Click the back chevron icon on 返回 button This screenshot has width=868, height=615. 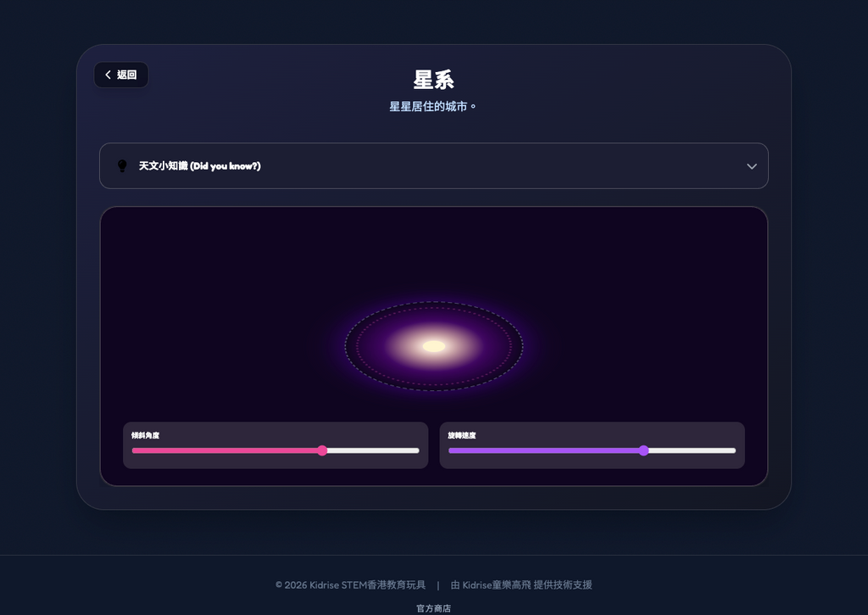[108, 75]
